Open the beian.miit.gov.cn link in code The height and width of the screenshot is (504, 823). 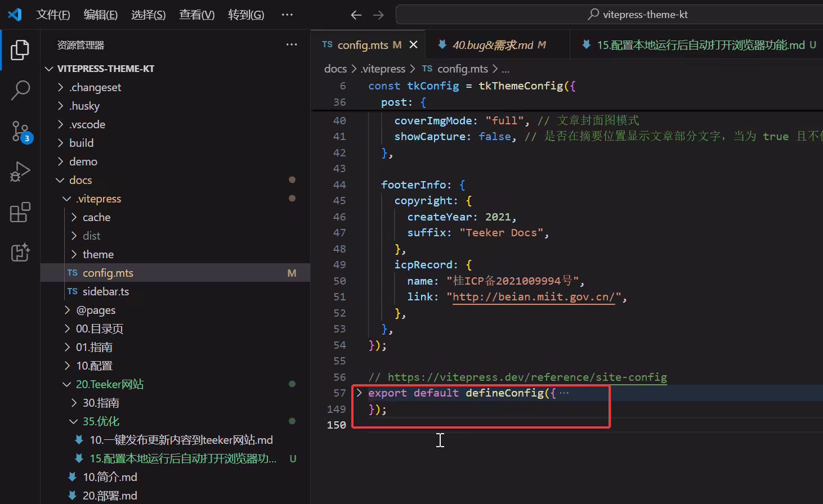click(x=534, y=296)
